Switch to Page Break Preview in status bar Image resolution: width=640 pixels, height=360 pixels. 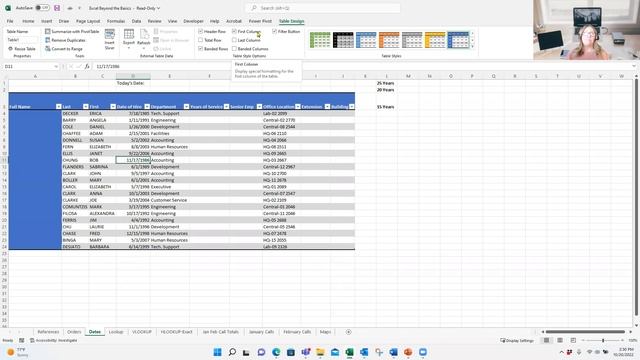(x=573, y=340)
